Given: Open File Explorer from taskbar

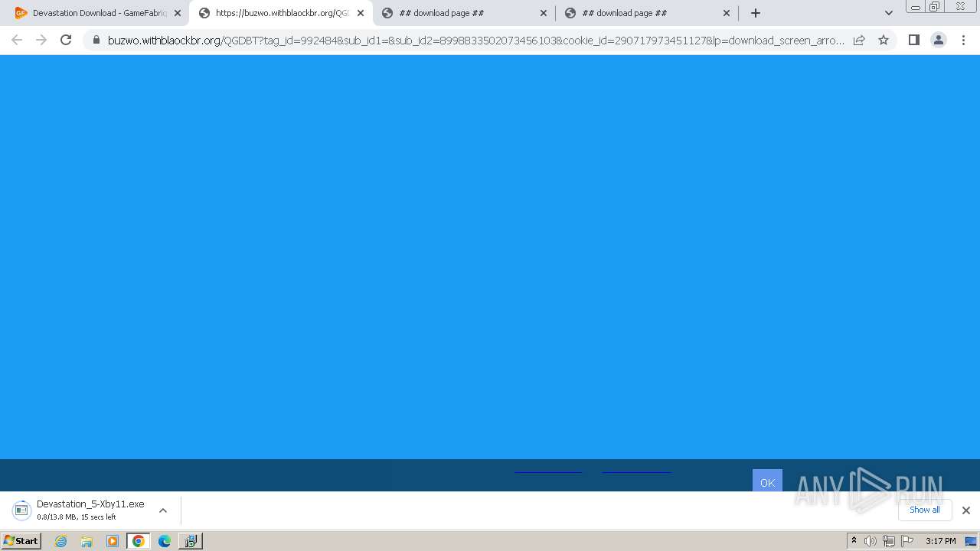Looking at the screenshot, I should [x=87, y=541].
